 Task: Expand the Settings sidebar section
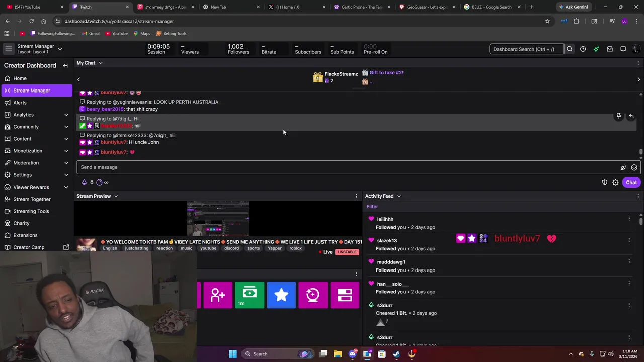tap(66, 175)
